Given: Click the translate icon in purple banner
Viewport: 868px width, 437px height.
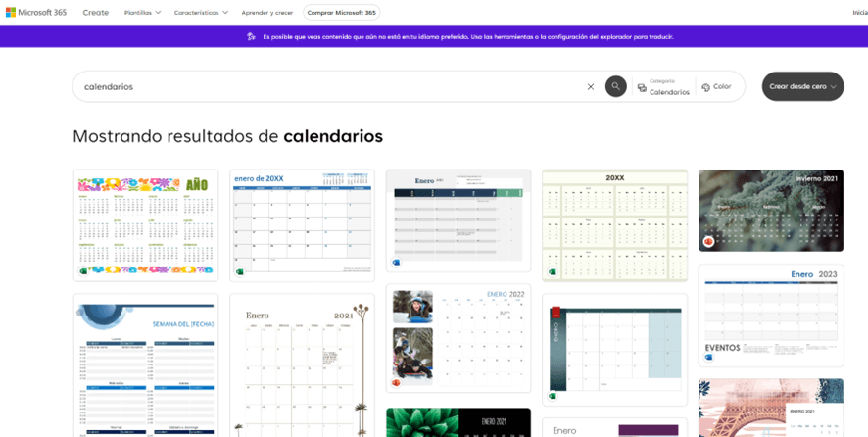Looking at the screenshot, I should point(252,37).
